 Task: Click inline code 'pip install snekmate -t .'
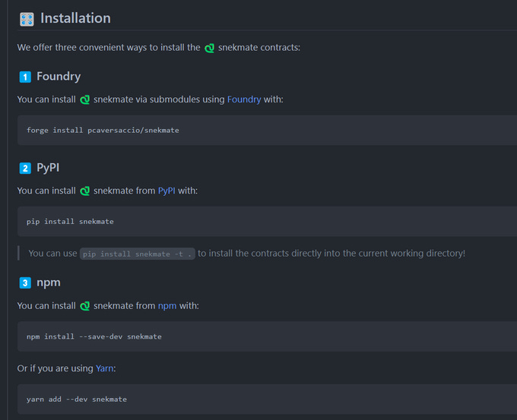[137, 254]
